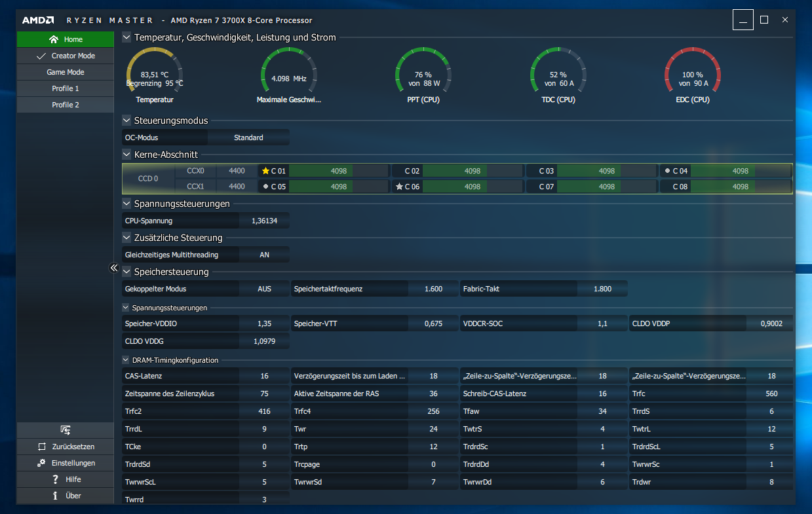Click the AMD logo in title bar
The width and height of the screenshot is (812, 514).
click(39, 20)
